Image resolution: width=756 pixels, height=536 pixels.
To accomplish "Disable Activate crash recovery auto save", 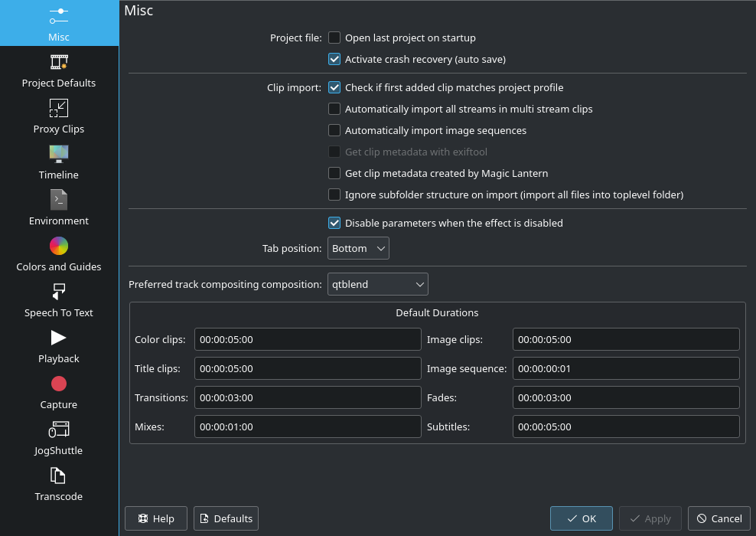I will (x=334, y=59).
